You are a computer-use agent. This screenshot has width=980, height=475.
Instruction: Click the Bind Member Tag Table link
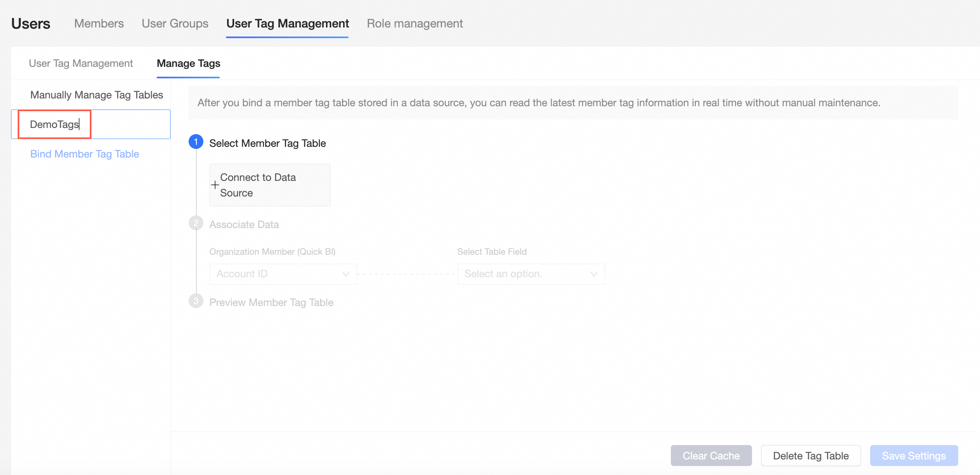click(84, 154)
